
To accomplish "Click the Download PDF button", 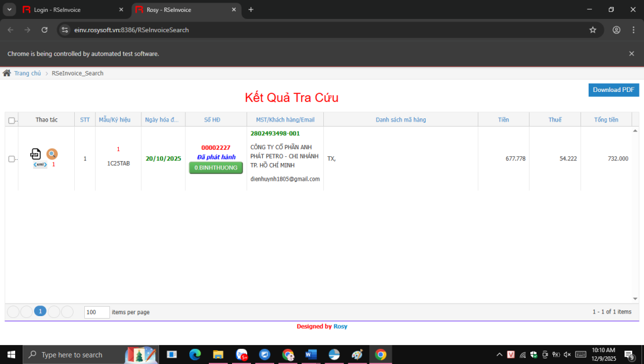I will pos(613,90).
